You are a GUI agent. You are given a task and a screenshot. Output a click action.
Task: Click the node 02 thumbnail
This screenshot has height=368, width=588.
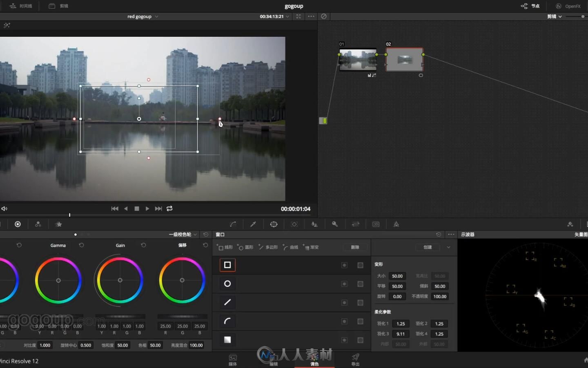(404, 60)
